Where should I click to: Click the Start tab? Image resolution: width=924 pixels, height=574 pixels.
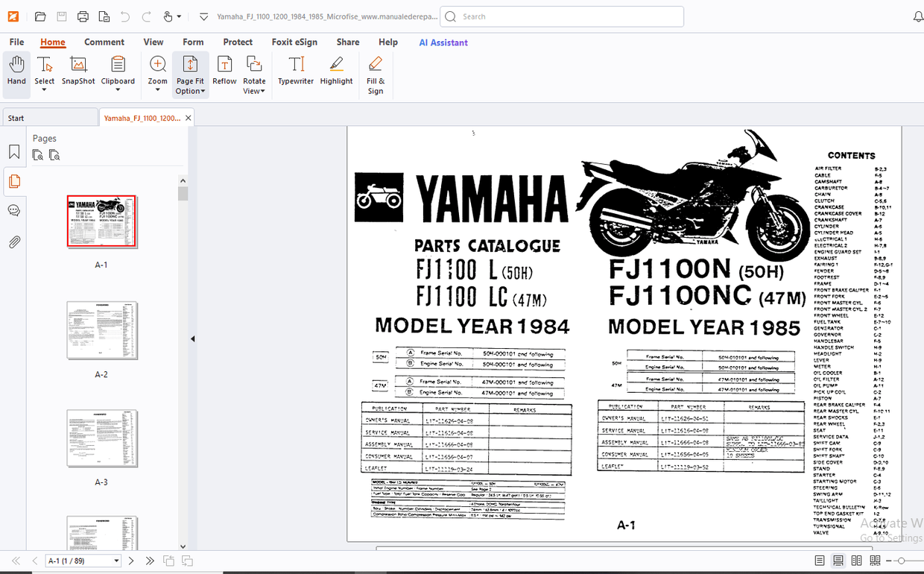click(x=15, y=118)
